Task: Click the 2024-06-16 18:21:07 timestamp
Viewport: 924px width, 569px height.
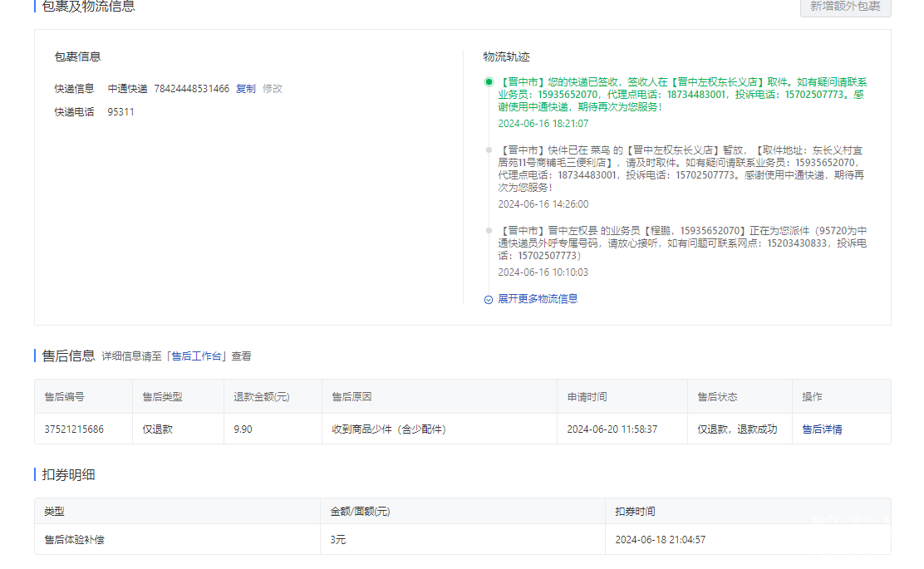Action: 543,124
